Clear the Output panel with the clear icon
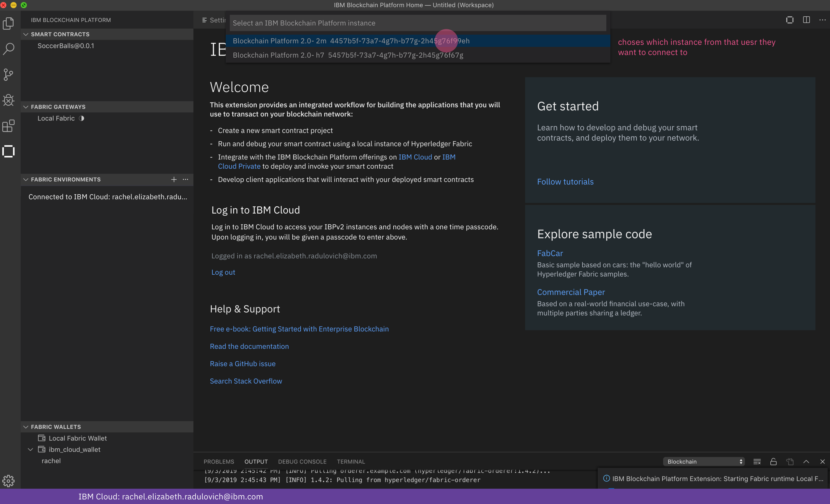Screen dimensions: 830x504 click(757, 461)
